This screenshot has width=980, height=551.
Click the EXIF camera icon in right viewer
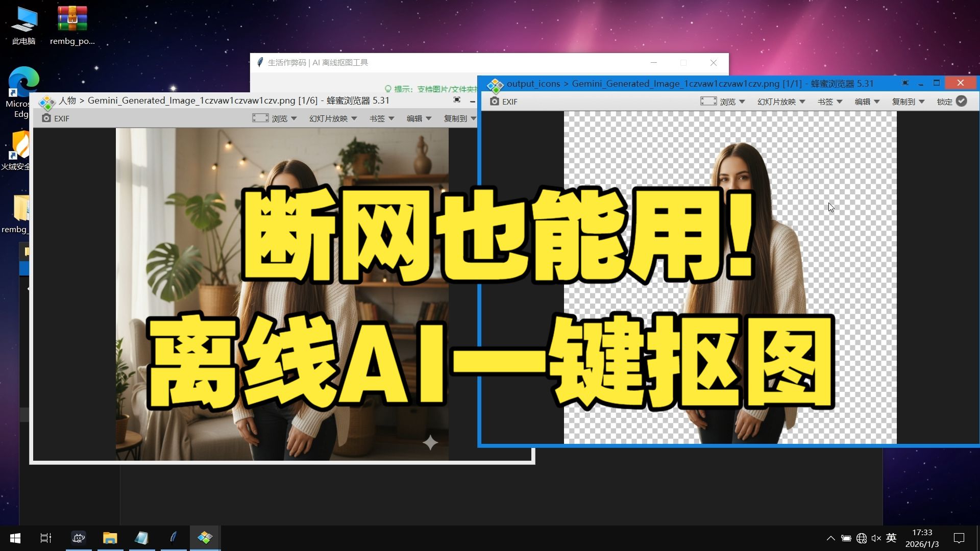coord(494,102)
